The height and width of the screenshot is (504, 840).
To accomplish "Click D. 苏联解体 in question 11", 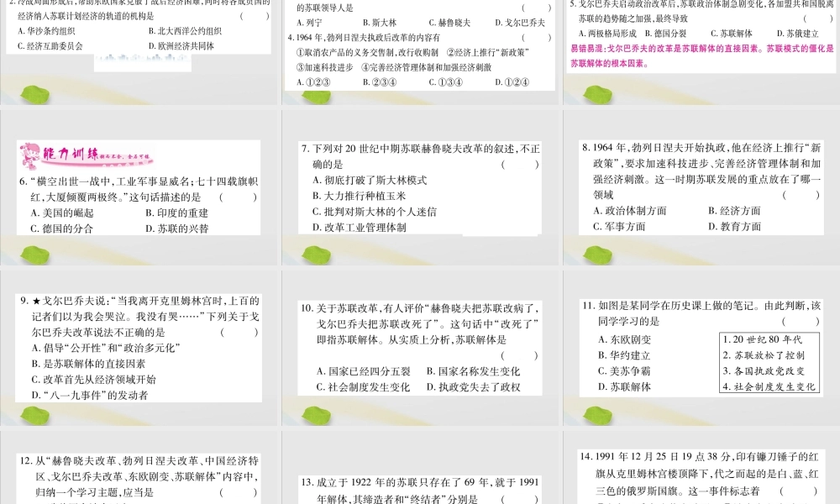I will (x=625, y=386).
